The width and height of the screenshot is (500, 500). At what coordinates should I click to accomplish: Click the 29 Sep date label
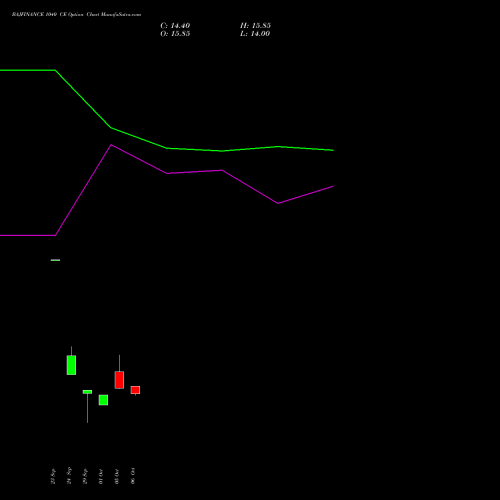(85, 476)
